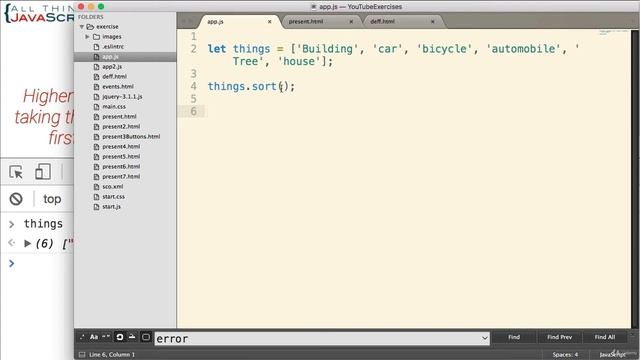Image resolution: width=640 pixels, height=360 pixels.
Task: Open the Spaces: 4 indentation menu
Action: tap(565, 354)
